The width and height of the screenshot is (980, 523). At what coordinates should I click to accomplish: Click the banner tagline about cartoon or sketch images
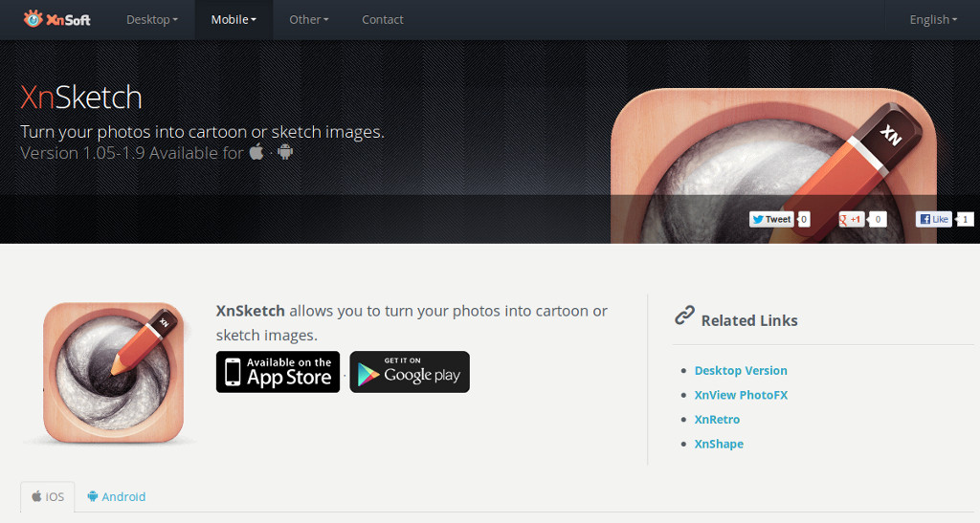pos(202,132)
